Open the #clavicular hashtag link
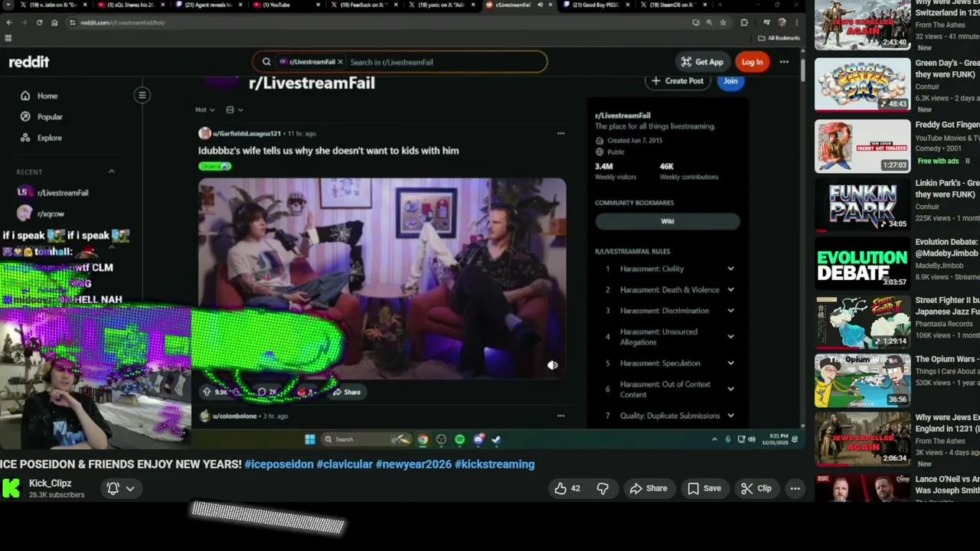This screenshot has width=980, height=551. pyautogui.click(x=345, y=464)
